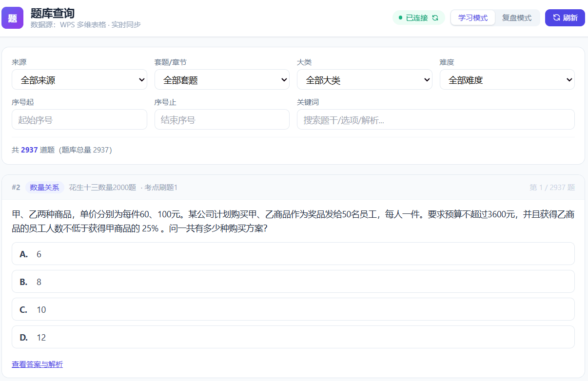Viewport: 588px width, 381px height.
Task: Click the 序号止 field label
Action: coord(166,102)
